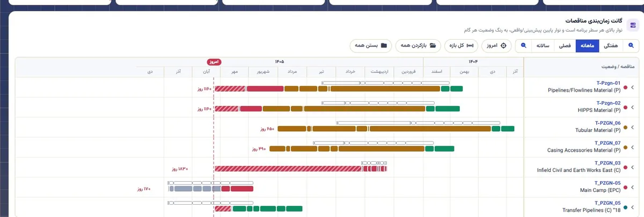Expand the T-PZGN_06 Tubular Material row chevron

coord(633,127)
